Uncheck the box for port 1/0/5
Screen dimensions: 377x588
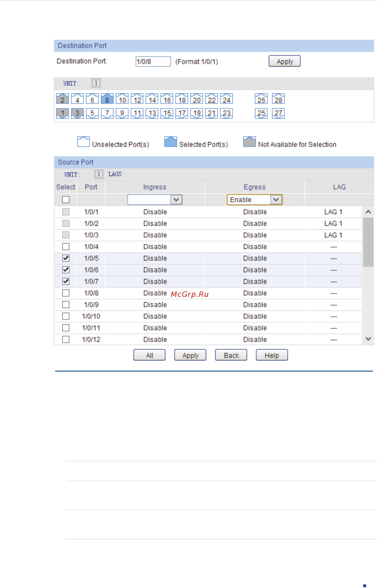(x=66, y=258)
